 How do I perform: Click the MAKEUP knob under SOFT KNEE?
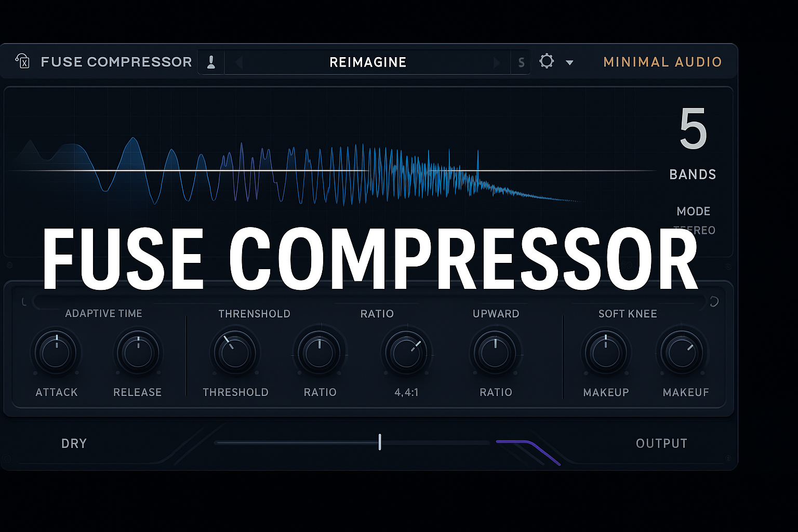click(606, 353)
